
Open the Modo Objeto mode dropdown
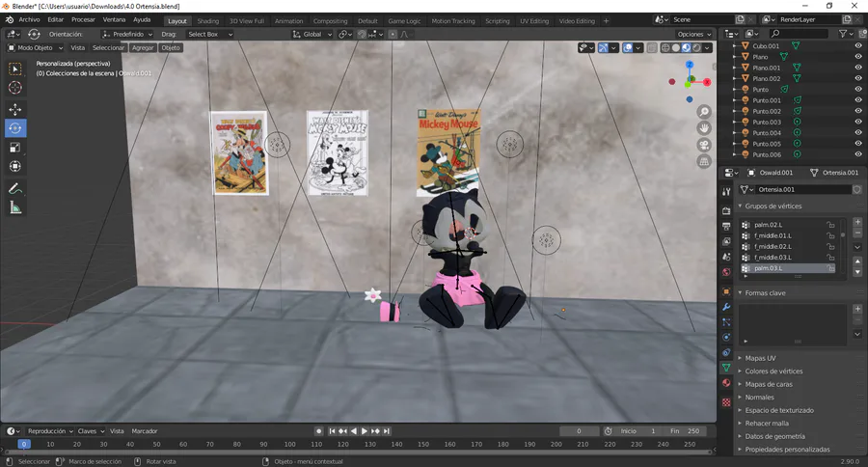tap(35, 47)
